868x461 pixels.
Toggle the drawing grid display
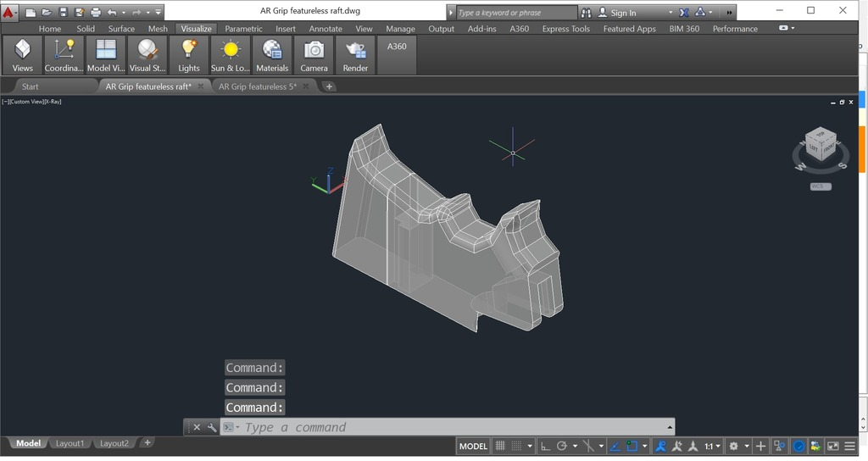501,446
